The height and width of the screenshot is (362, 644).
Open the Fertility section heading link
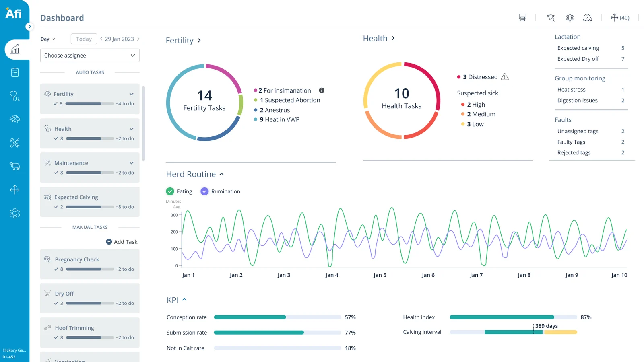[x=183, y=41]
